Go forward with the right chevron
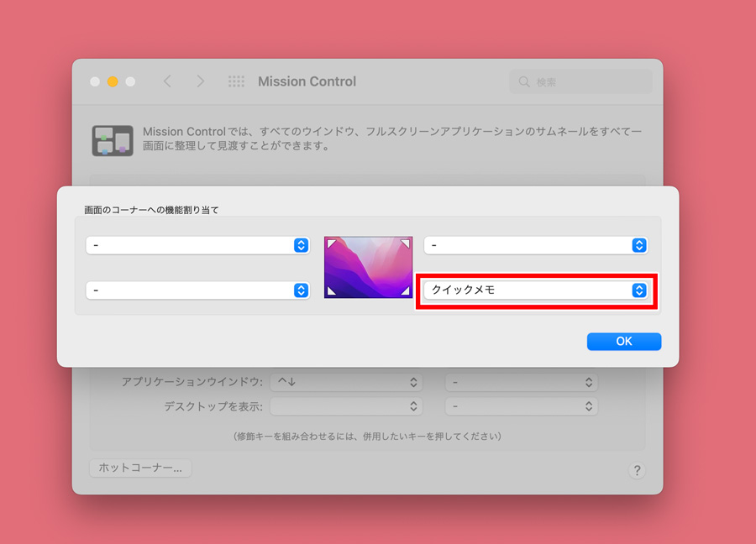The height and width of the screenshot is (544, 756). coord(200,81)
